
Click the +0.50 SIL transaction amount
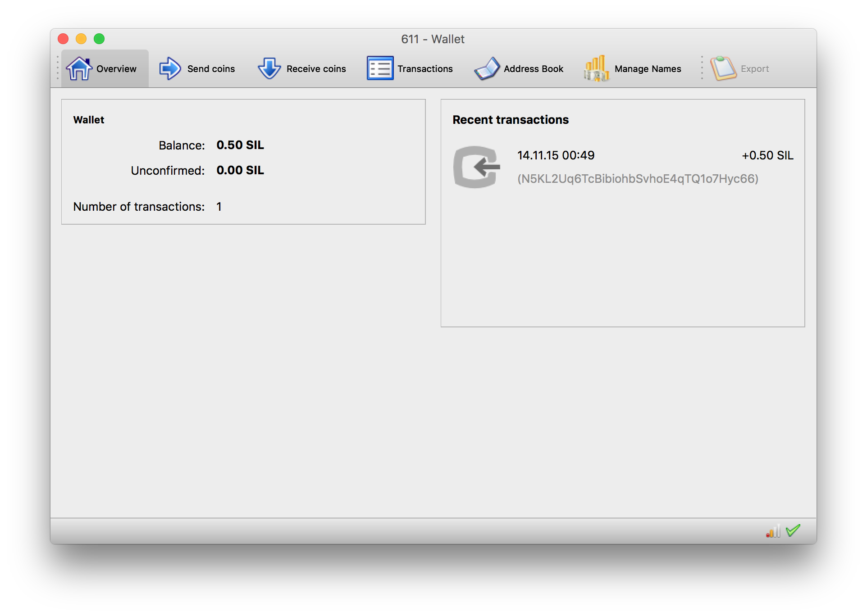point(767,155)
